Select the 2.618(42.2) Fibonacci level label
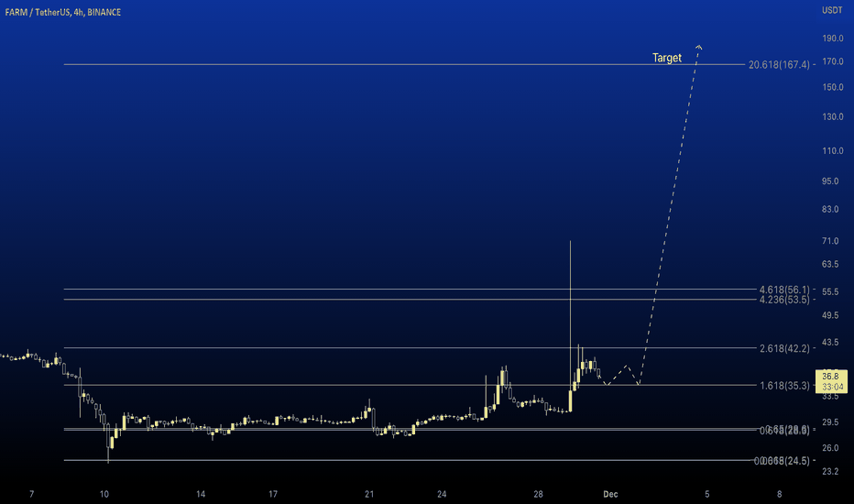Image resolution: width=854 pixels, height=504 pixels. [x=784, y=348]
